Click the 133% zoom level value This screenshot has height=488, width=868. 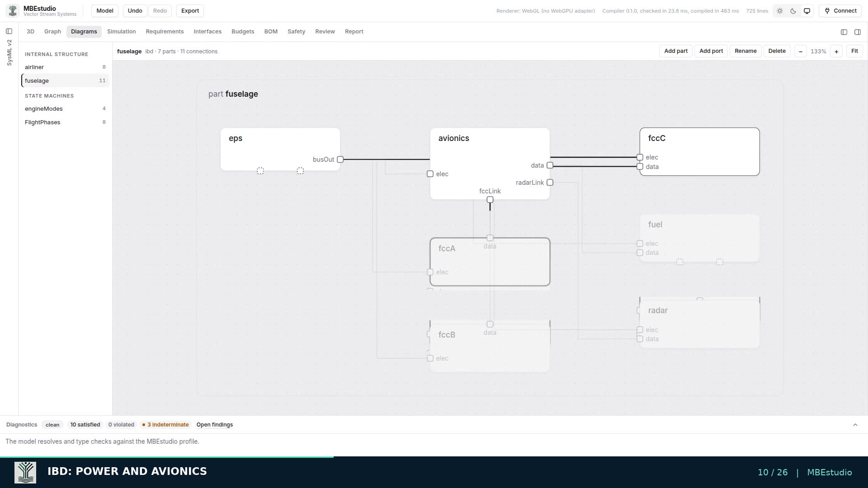[818, 52]
